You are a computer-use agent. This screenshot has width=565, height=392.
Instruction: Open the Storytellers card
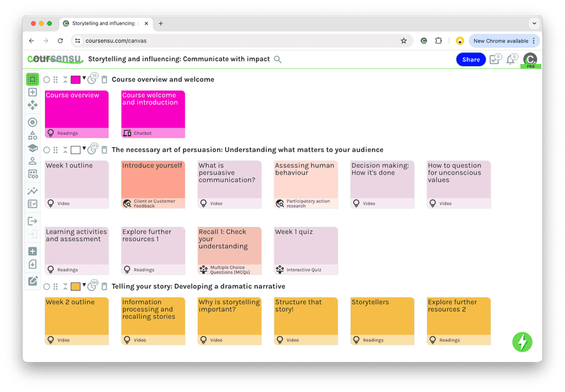click(x=382, y=321)
